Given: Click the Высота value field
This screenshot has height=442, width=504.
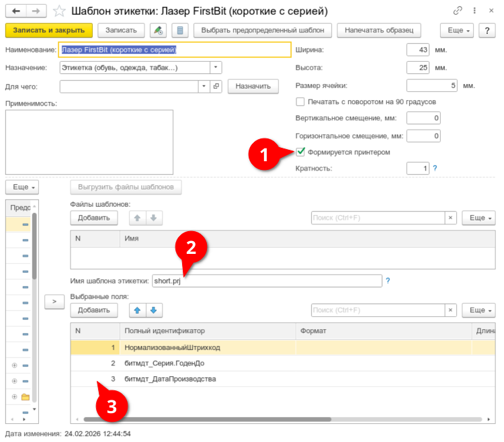Looking at the screenshot, I should (x=417, y=67).
